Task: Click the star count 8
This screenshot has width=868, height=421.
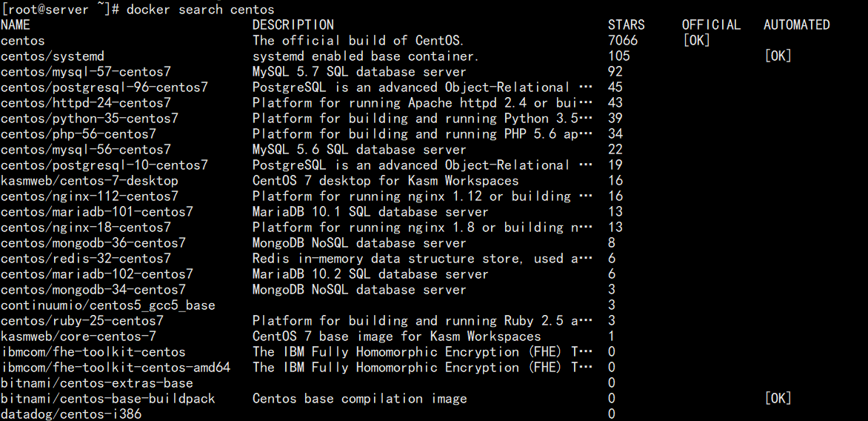Action: [x=612, y=242]
